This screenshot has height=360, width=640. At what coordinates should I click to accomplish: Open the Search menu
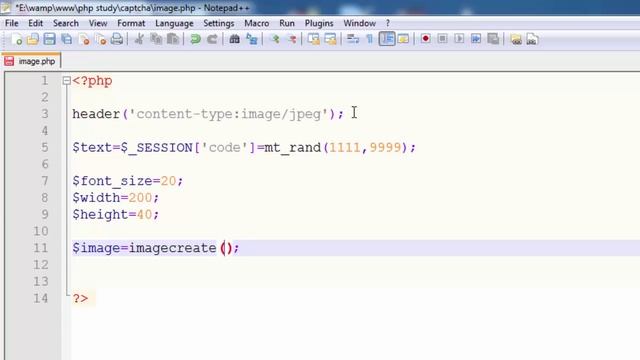click(66, 23)
